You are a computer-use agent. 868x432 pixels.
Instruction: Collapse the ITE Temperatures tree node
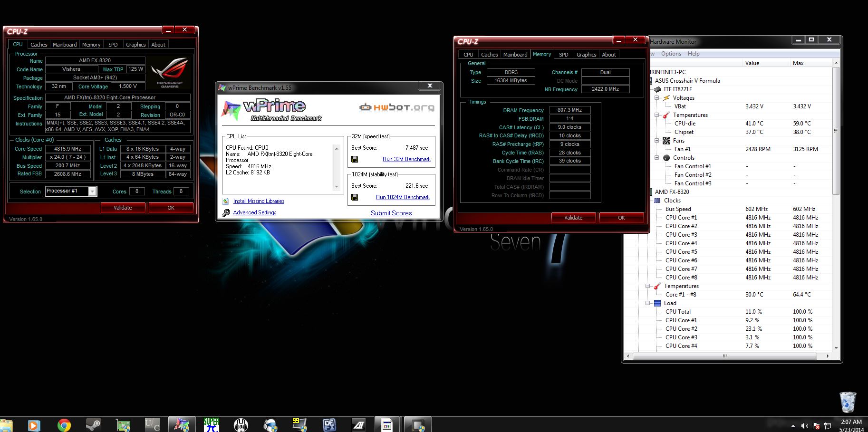coord(657,115)
